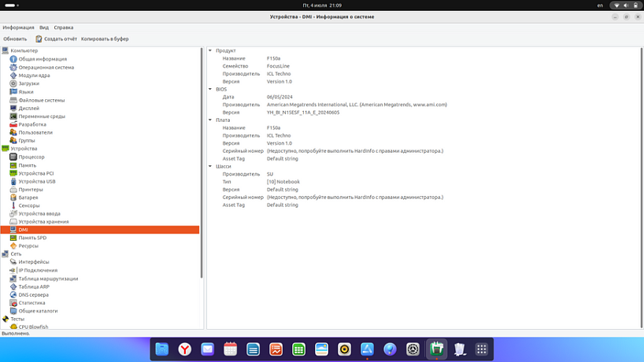Open the Информация menu
Viewport: 644px width, 362px height.
tap(18, 28)
